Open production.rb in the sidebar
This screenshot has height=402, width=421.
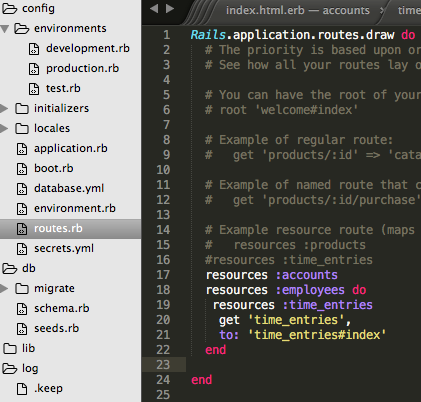(x=82, y=69)
